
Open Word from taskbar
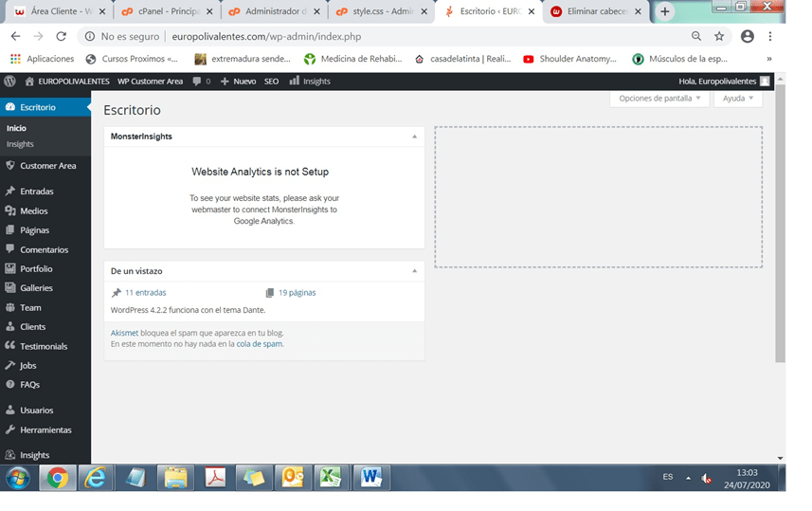coord(370,478)
